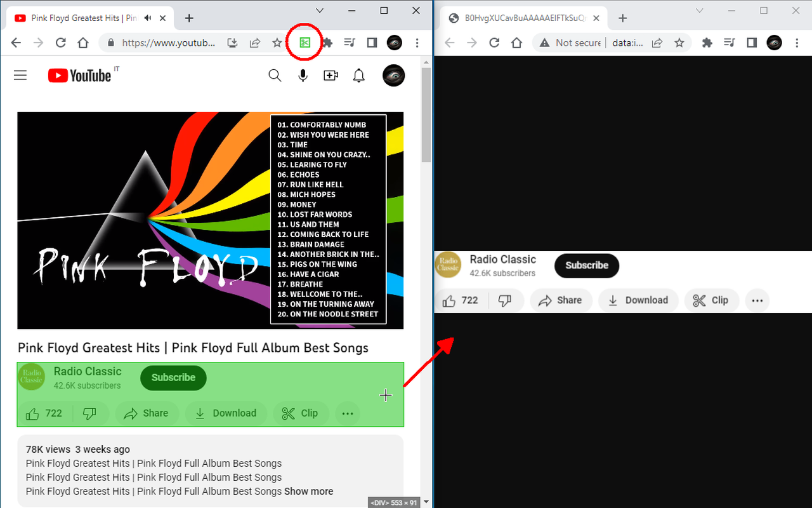Open Chrome's extensions puzzle-piece icon in right window
The height and width of the screenshot is (508, 812).
click(707, 43)
